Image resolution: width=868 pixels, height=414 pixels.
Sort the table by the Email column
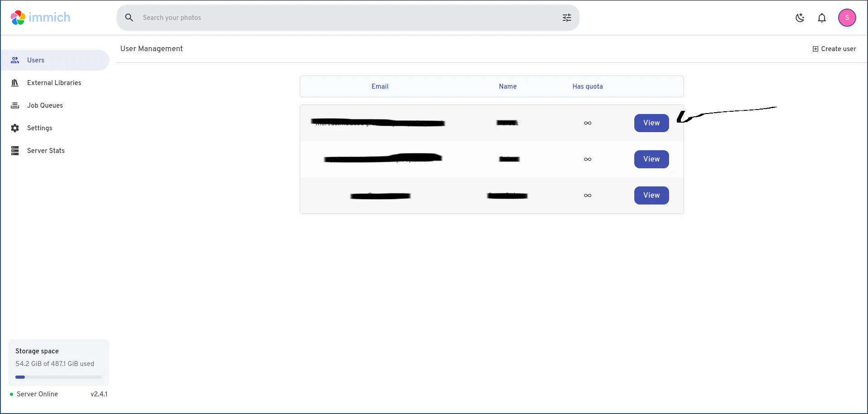[x=380, y=86]
